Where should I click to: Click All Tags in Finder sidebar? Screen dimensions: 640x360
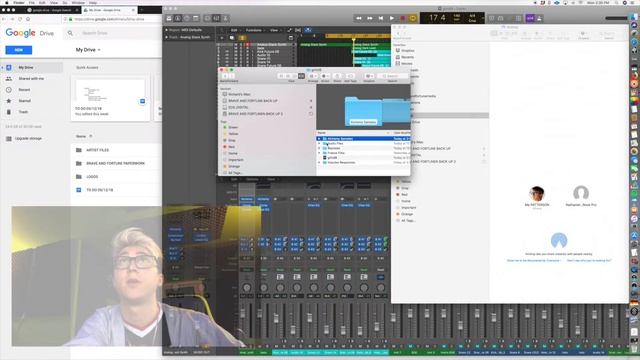[x=236, y=173]
